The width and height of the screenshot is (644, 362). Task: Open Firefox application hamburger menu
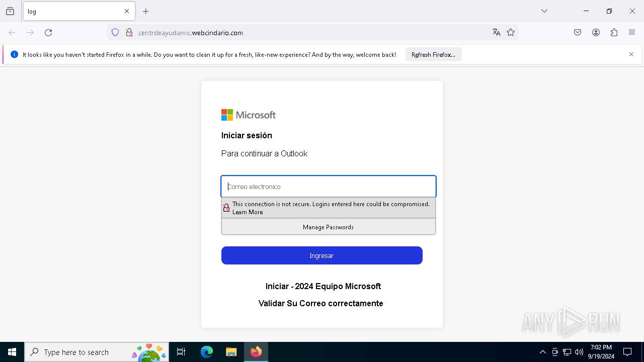click(x=632, y=33)
